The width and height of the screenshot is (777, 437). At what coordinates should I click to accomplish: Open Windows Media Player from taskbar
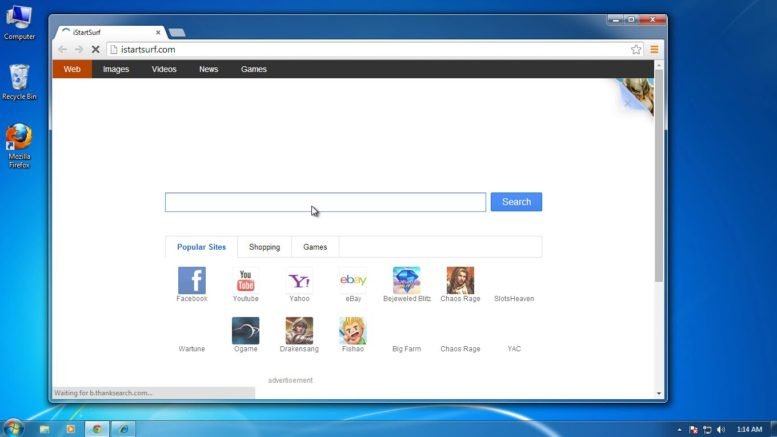pos(70,429)
